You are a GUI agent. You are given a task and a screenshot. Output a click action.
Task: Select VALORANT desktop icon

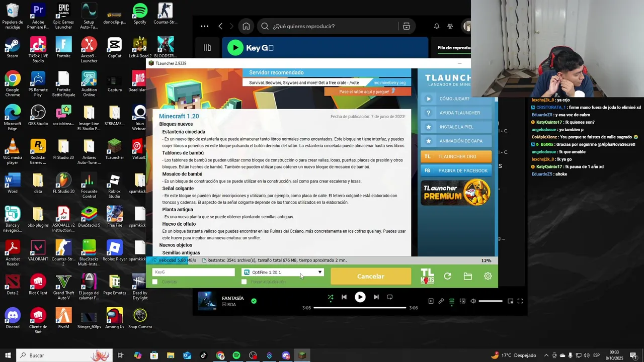click(x=38, y=251)
